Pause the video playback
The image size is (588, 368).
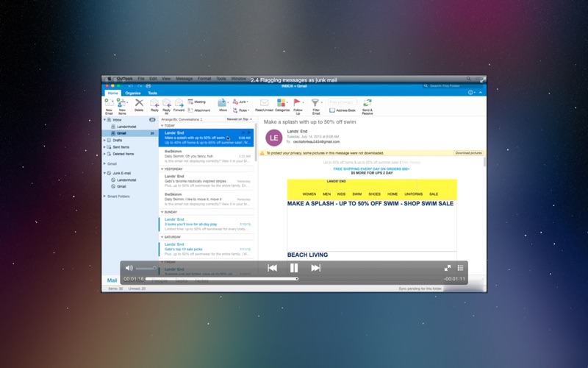[294, 268]
